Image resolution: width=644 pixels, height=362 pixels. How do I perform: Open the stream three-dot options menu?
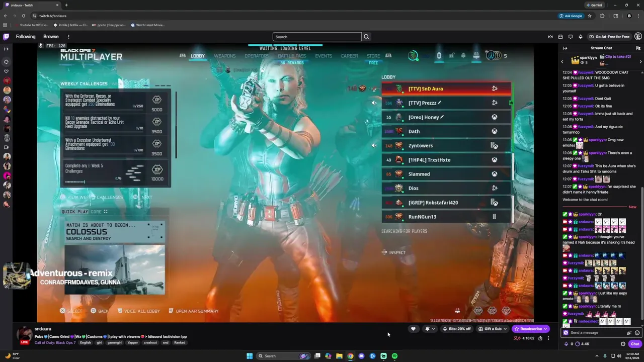point(548,338)
